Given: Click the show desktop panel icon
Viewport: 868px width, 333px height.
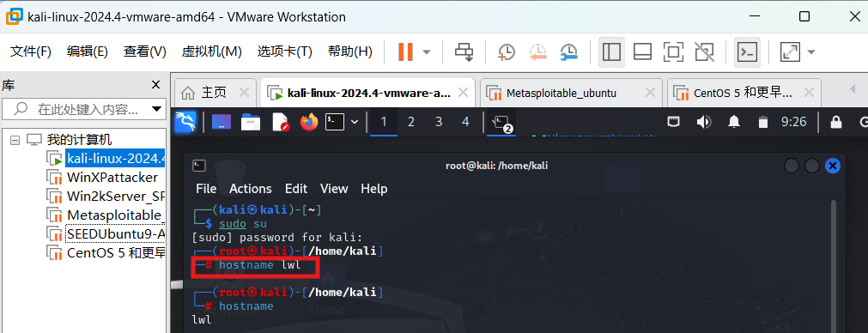Looking at the screenshot, I should point(222,122).
